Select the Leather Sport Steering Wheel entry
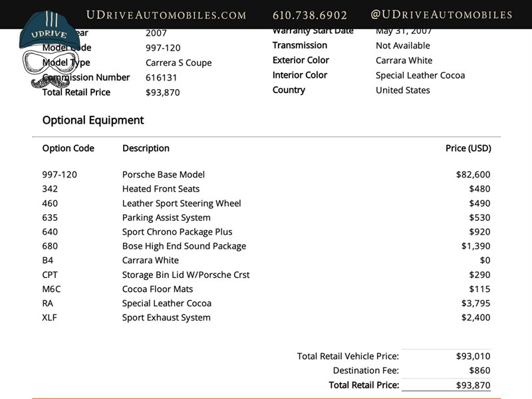 182,203
